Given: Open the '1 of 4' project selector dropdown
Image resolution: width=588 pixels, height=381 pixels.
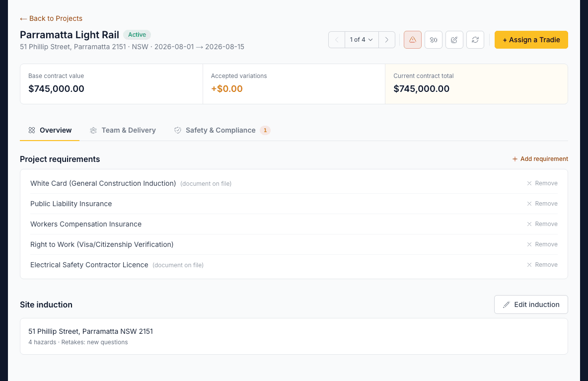Looking at the screenshot, I should coord(362,40).
